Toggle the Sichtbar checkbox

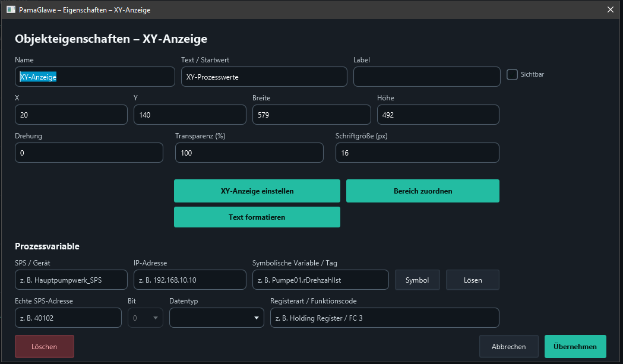pos(512,74)
